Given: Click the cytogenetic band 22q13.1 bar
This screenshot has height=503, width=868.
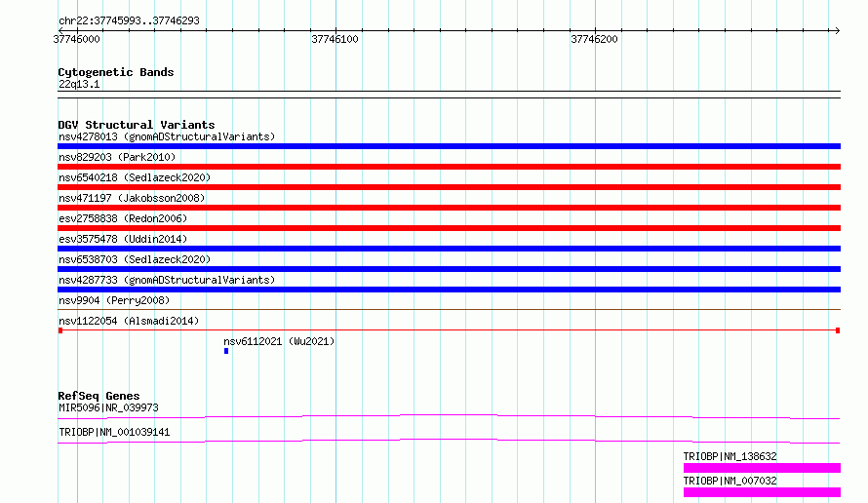Looking at the screenshot, I should click(449, 95).
